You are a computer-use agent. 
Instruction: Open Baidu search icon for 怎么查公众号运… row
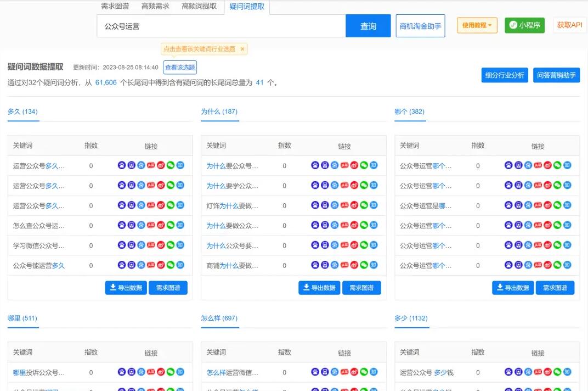pos(122,225)
